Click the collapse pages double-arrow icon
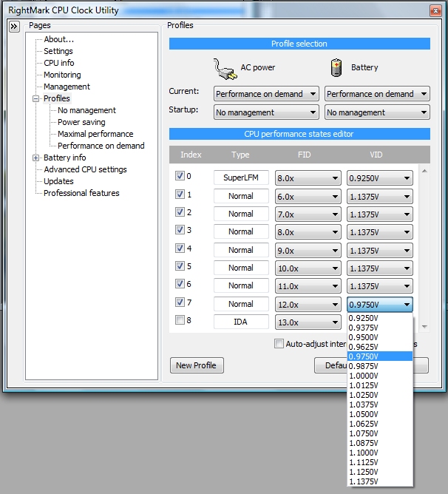Image resolution: width=448 pixels, height=494 pixels. [14, 27]
